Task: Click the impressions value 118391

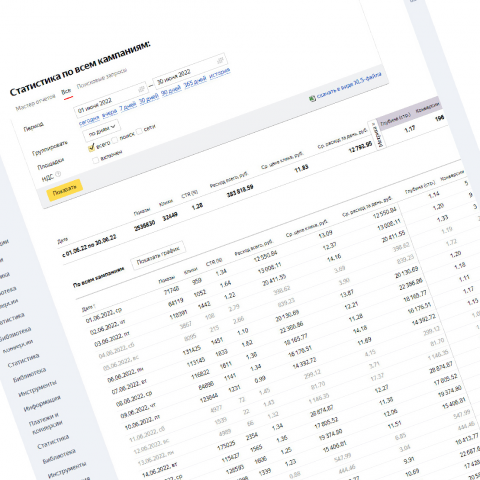Action: click(x=179, y=314)
